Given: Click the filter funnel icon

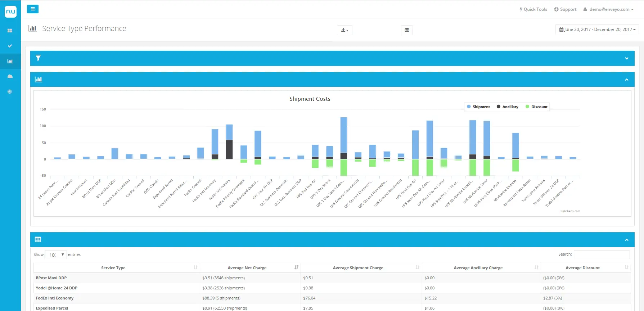Looking at the screenshot, I should (x=38, y=58).
